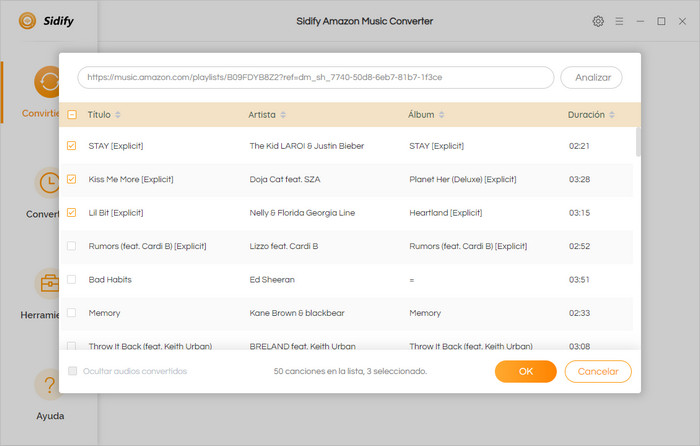Check the Throw It Back song

71,346
